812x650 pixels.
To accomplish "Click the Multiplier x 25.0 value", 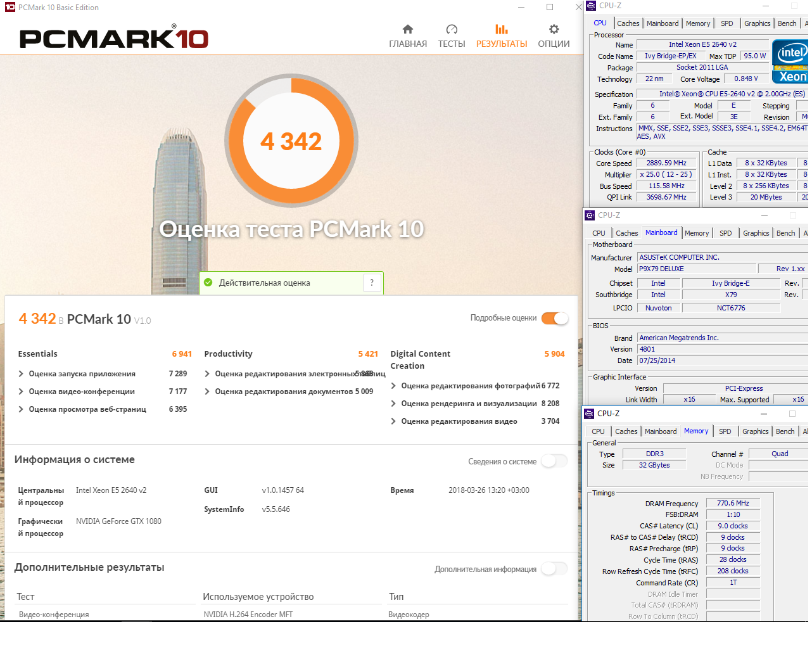I will point(666,174).
